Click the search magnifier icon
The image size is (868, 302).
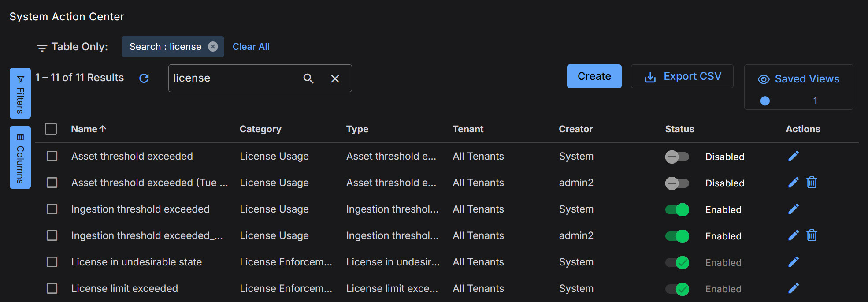308,78
